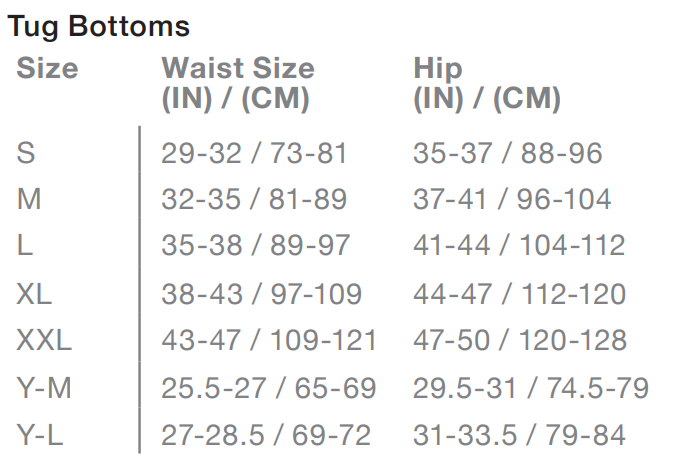Click the Y-M size row label
Screen dimensions: 688x471
pyautogui.click(x=44, y=388)
